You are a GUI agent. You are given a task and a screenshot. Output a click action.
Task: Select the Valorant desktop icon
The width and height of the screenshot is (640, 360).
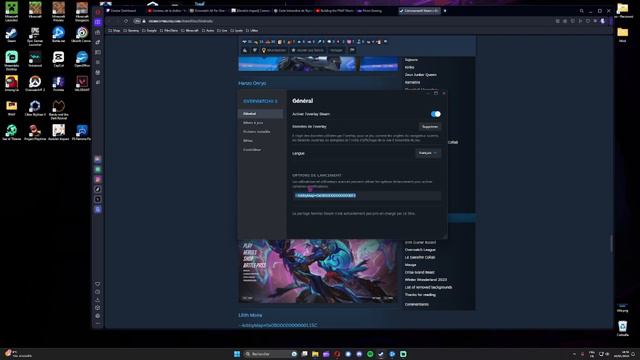coord(82,84)
